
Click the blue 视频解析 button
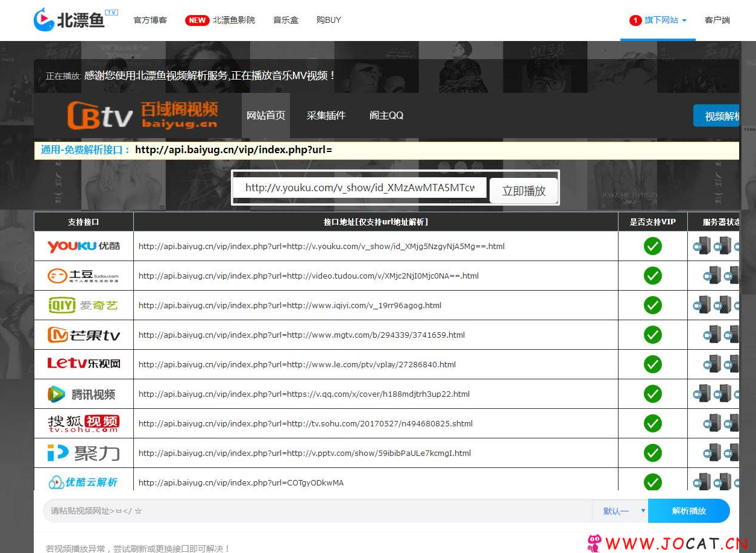(716, 116)
